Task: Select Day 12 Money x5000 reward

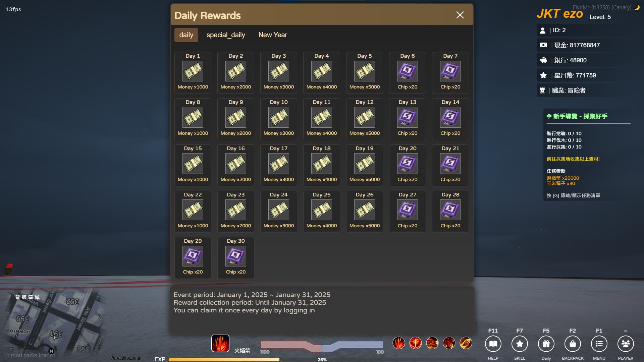Action: point(365,119)
